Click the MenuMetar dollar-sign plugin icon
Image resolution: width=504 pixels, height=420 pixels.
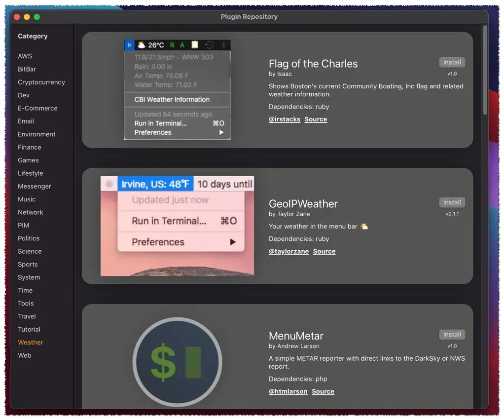pyautogui.click(x=178, y=362)
